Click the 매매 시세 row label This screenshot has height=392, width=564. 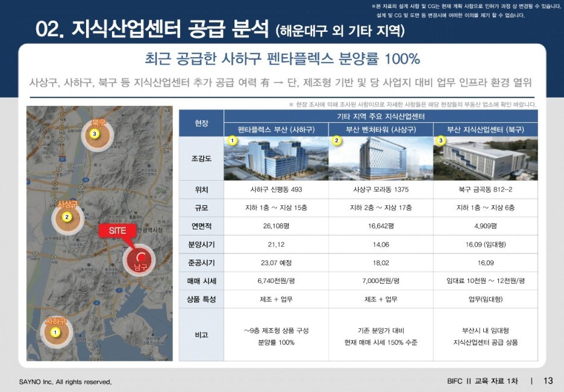click(x=201, y=281)
